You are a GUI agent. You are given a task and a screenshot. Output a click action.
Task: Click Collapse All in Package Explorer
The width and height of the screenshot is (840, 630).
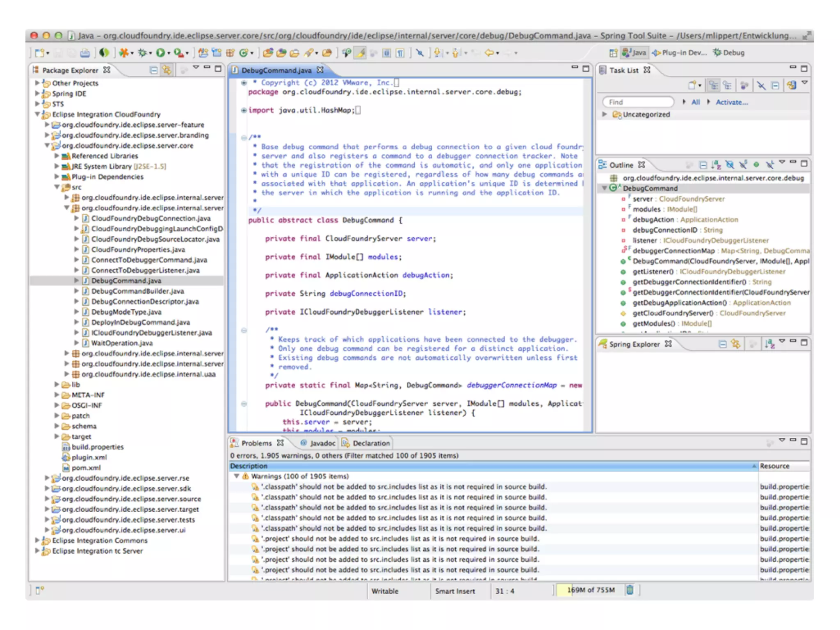point(153,70)
